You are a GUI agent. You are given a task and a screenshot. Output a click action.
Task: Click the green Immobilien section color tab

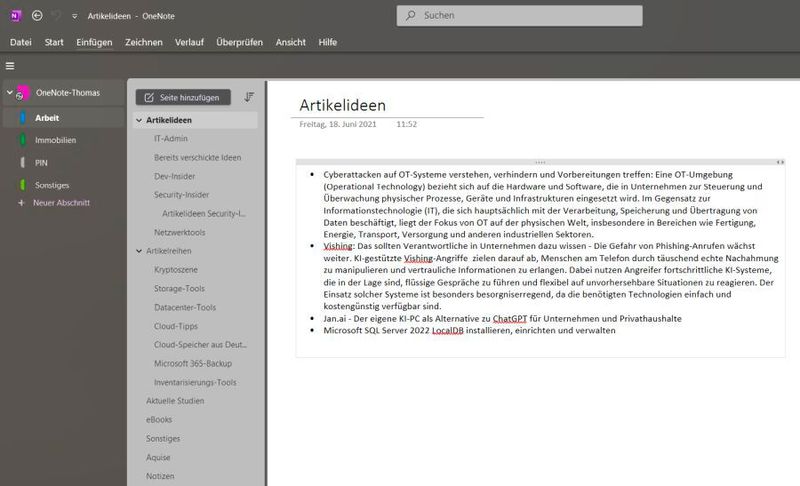(22, 140)
